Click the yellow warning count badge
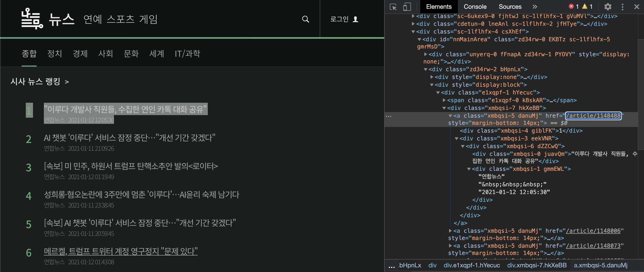 pyautogui.click(x=587, y=6)
